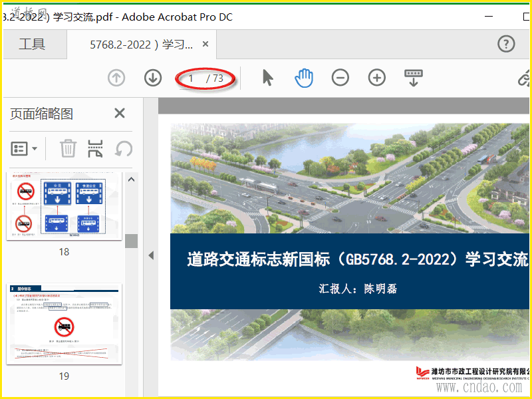Collapse the navigation pane with left arrow
Viewport: 532px width, 399px height.
click(151, 255)
